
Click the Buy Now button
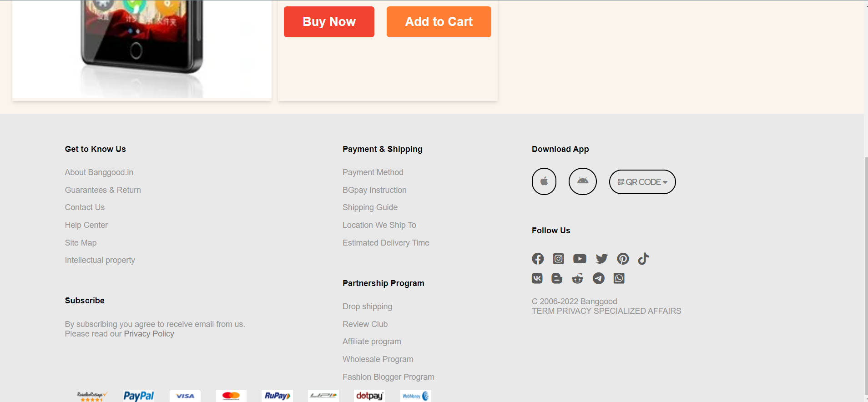coord(329,22)
